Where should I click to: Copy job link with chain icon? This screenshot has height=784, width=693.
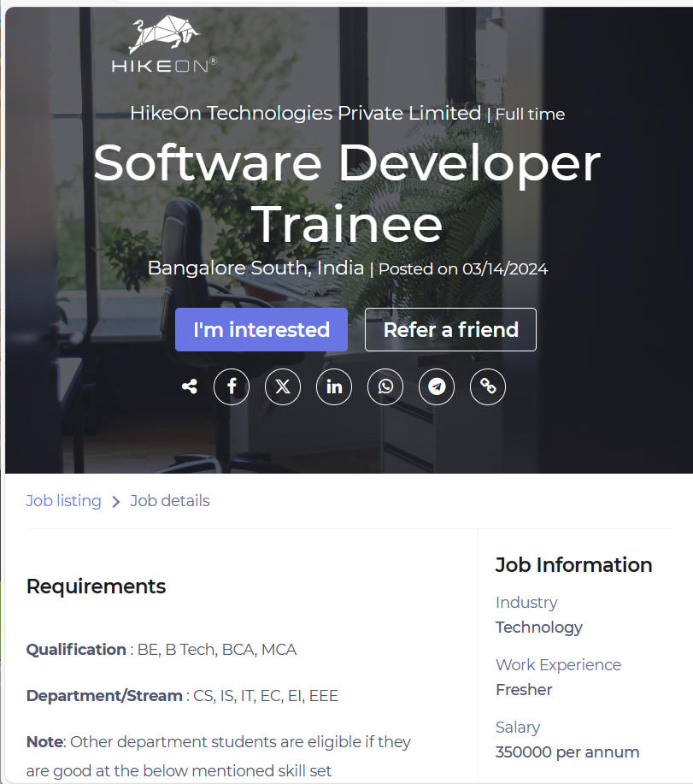pyautogui.click(x=488, y=386)
